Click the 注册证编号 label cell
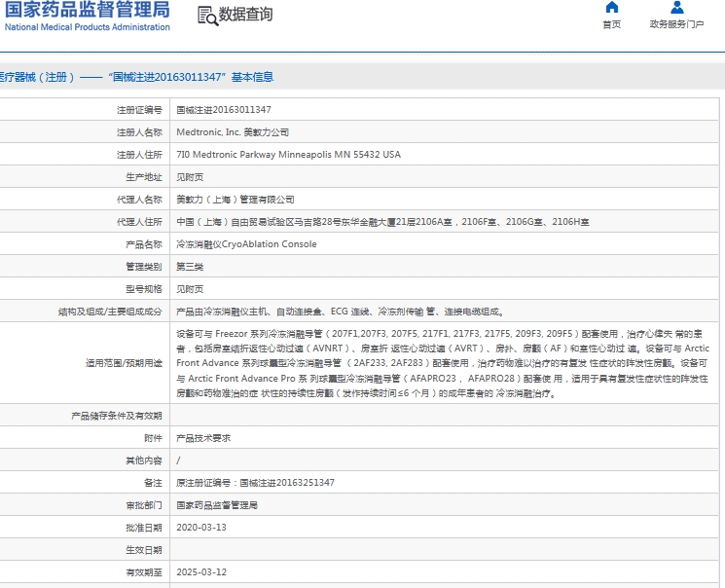725x588 pixels. (x=139, y=110)
